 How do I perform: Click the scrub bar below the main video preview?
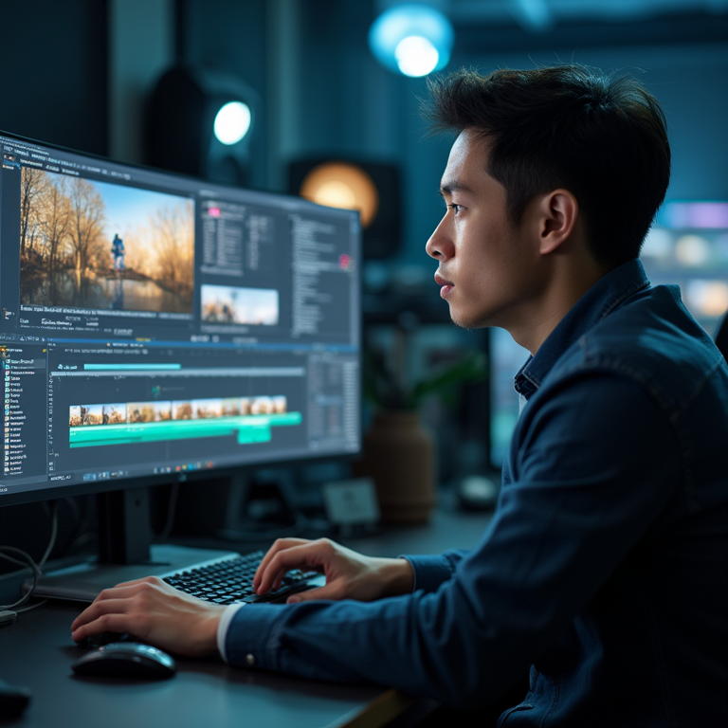[x=106, y=310]
